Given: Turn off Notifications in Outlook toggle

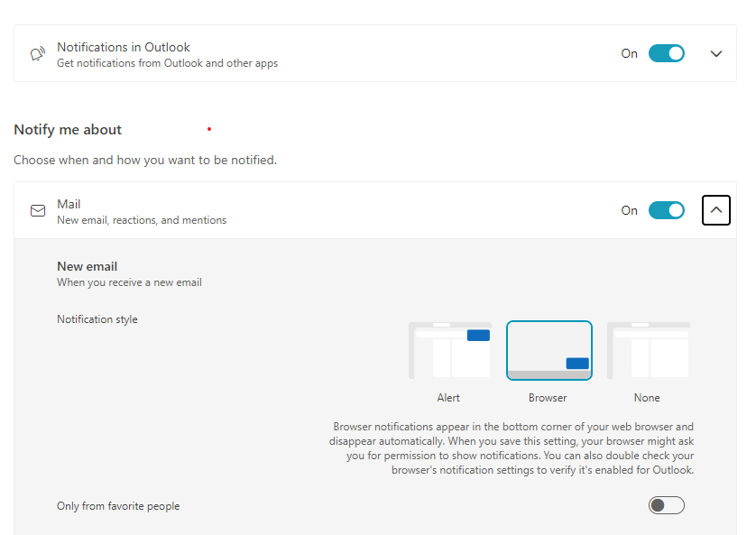Looking at the screenshot, I should [x=667, y=53].
